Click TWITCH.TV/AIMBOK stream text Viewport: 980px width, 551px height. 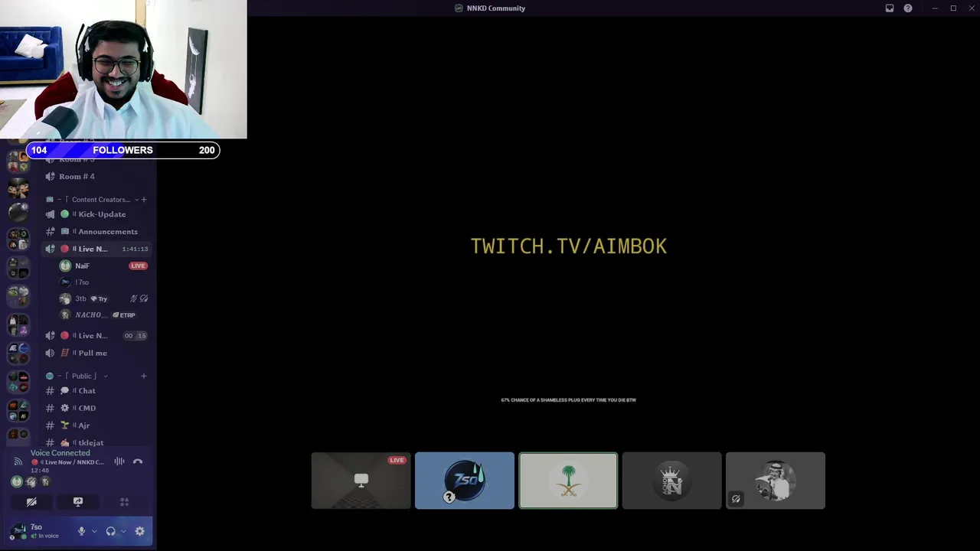(x=568, y=246)
